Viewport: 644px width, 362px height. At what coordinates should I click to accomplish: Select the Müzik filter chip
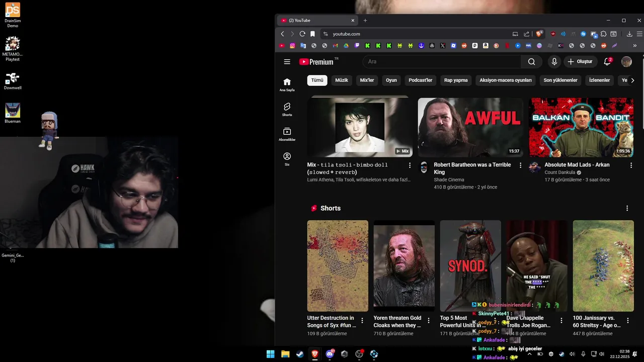(x=342, y=80)
